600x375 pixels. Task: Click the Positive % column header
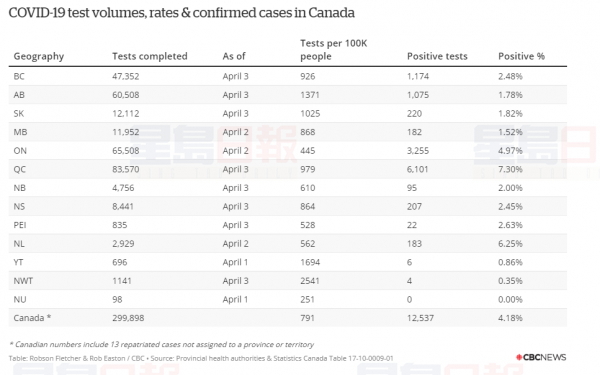click(521, 56)
